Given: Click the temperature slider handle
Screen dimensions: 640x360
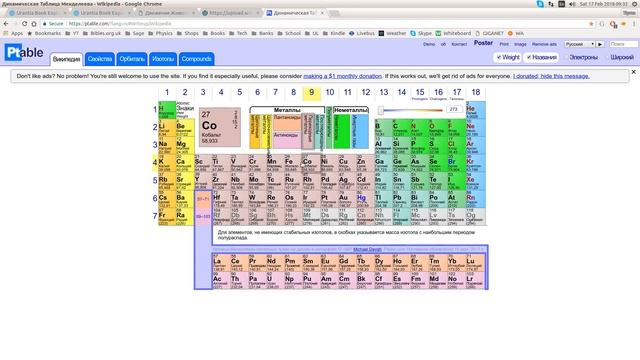Looking at the screenshot, I should 380,110.
